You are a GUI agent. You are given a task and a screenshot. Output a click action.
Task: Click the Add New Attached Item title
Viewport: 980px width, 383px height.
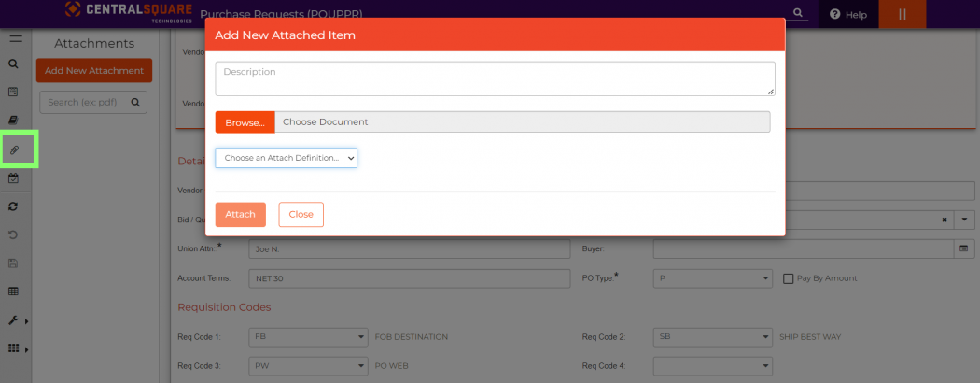click(x=285, y=35)
